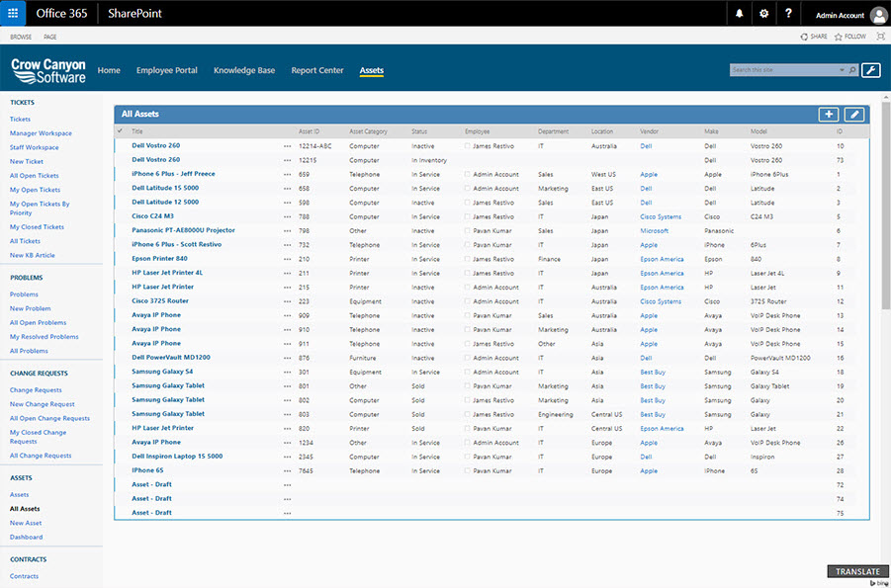This screenshot has height=588, width=891.
Task: Open the ellipsis menu for iPhone 6 Plus
Action: 287,174
